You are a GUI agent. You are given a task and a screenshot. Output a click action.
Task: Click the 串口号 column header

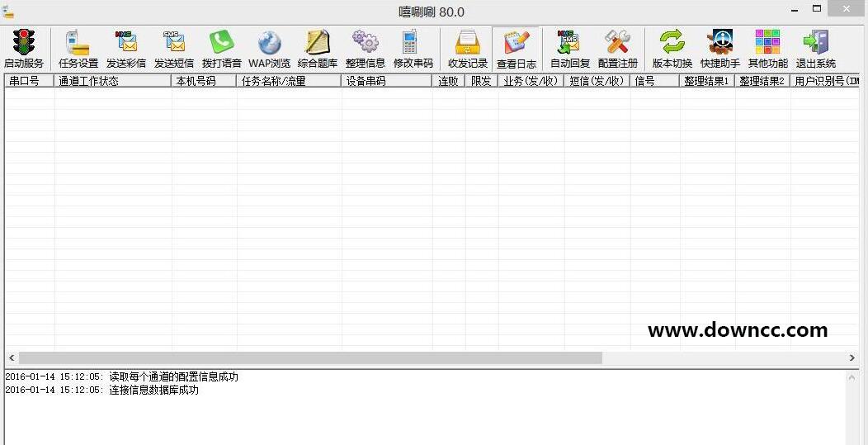click(30, 81)
